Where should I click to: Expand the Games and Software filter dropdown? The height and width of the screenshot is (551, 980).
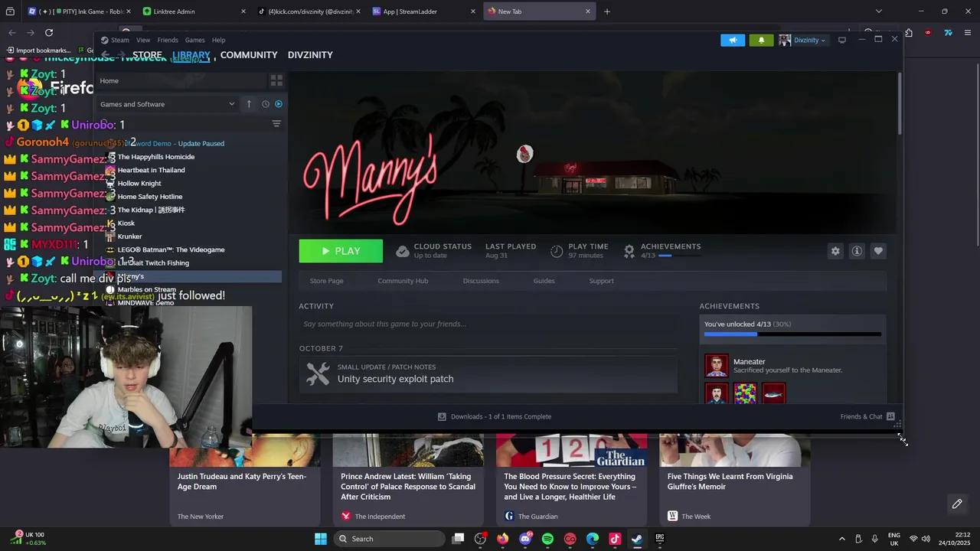[167, 104]
